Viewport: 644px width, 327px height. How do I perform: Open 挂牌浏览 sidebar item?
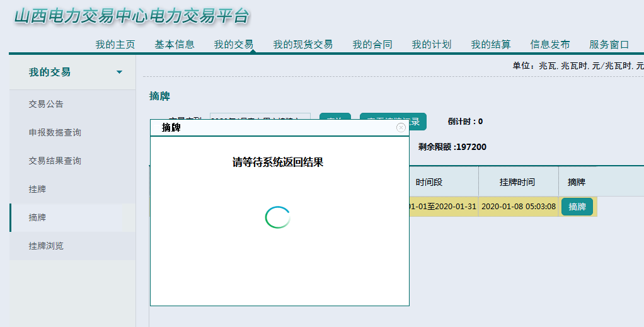click(46, 246)
